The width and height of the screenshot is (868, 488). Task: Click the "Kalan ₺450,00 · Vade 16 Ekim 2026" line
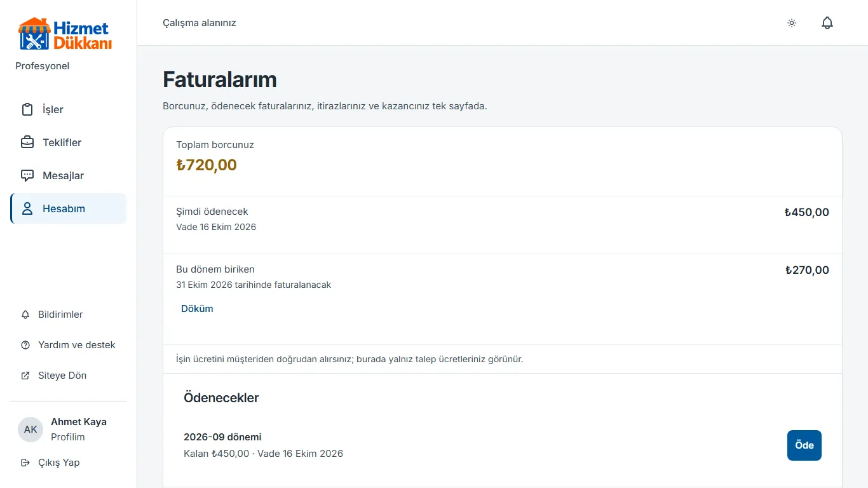tap(263, 454)
